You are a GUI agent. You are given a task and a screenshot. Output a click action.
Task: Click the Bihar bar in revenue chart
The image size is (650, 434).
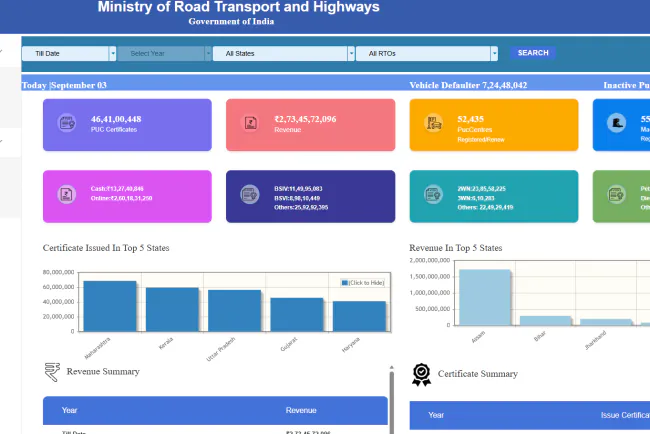tap(546, 321)
